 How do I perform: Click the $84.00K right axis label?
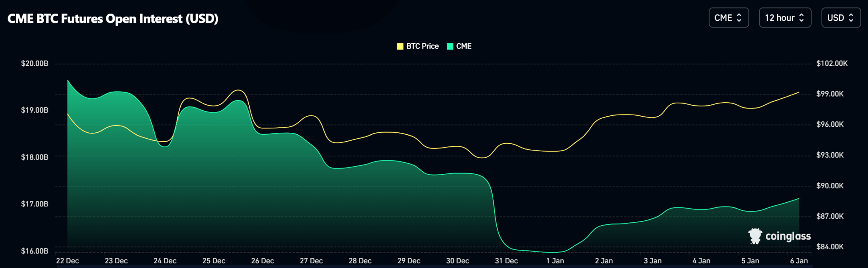coord(830,247)
